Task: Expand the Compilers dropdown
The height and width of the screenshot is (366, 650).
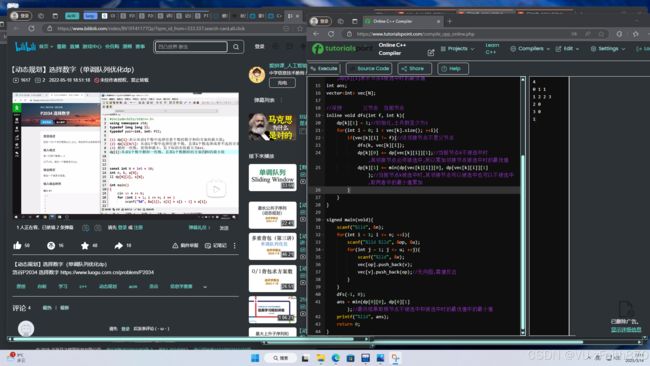Action: click(530, 48)
